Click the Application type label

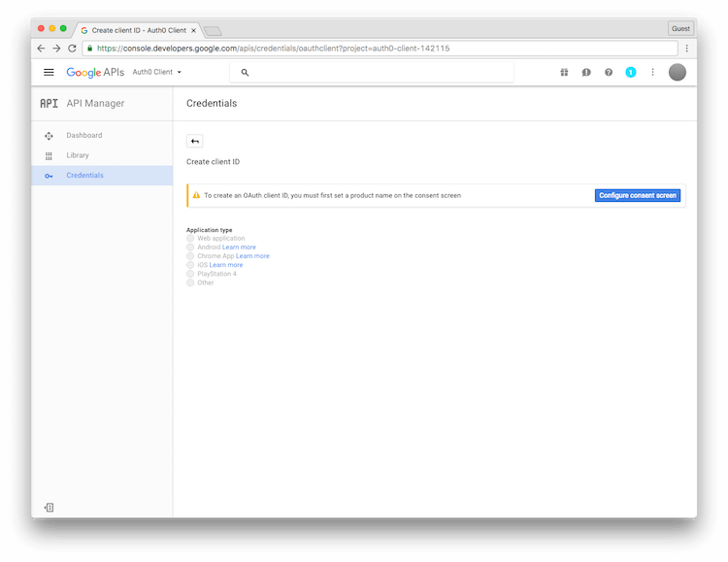pos(210,230)
